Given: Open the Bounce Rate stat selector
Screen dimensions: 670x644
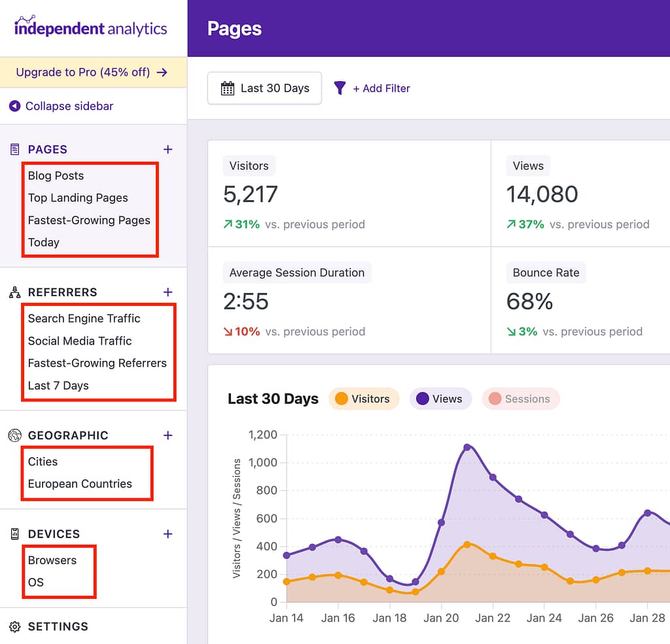Looking at the screenshot, I should pyautogui.click(x=546, y=273).
